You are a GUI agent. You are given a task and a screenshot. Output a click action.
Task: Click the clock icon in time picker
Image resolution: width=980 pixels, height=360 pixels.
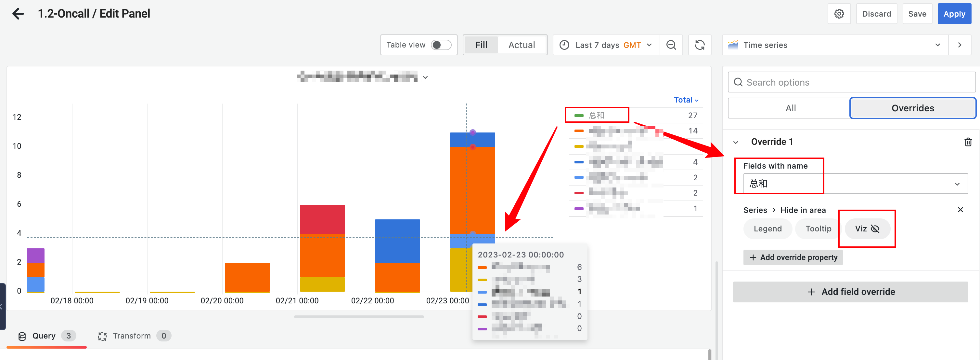[x=564, y=45]
